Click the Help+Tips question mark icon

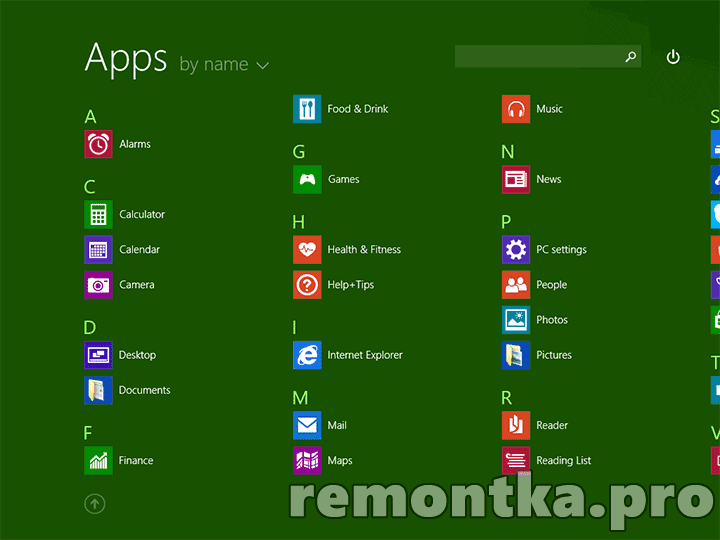click(x=307, y=285)
